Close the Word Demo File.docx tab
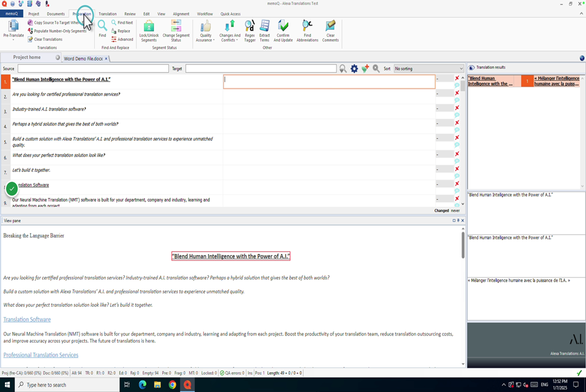The height and width of the screenshot is (392, 586). tap(106, 59)
